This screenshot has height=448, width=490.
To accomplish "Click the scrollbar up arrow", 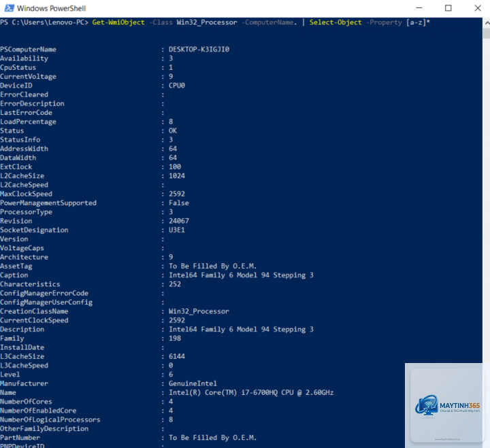I will [487, 23].
